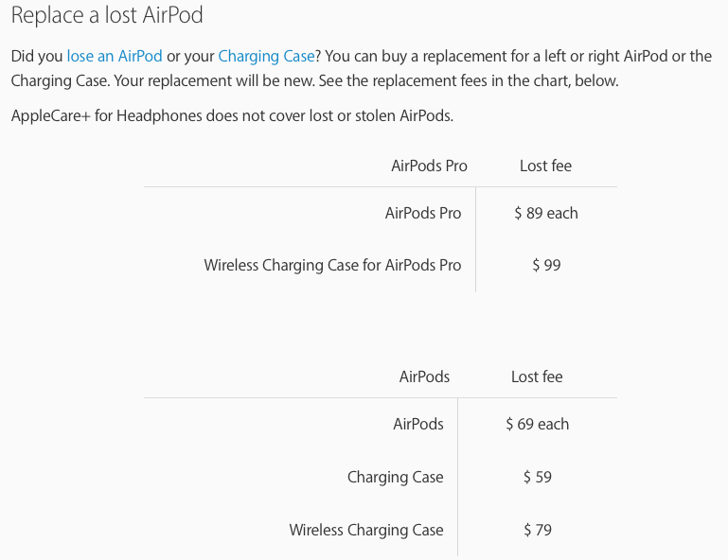Click "Lost fee" header in AirPods Pro table
This screenshot has height=560, width=728.
(545, 166)
